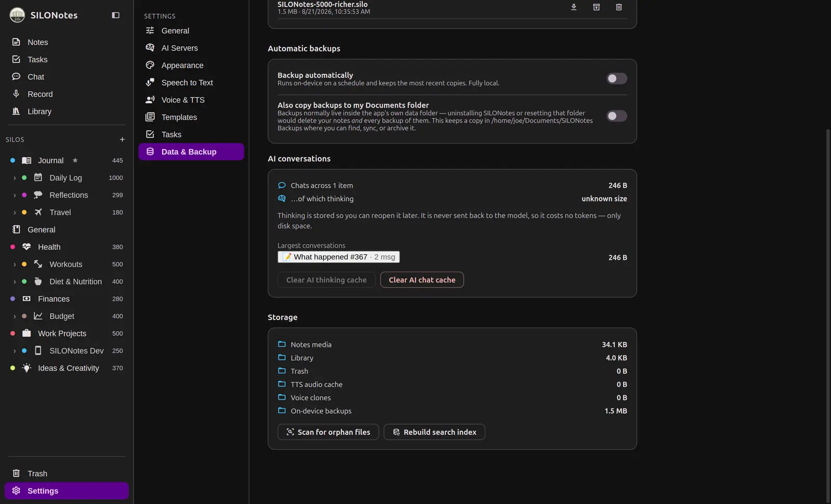This screenshot has height=504, width=831.
Task: Open the Journal silo
Action: [x=66, y=160]
